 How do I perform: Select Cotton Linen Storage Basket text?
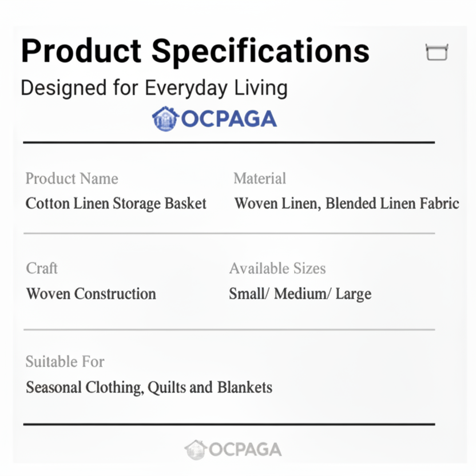point(116,204)
